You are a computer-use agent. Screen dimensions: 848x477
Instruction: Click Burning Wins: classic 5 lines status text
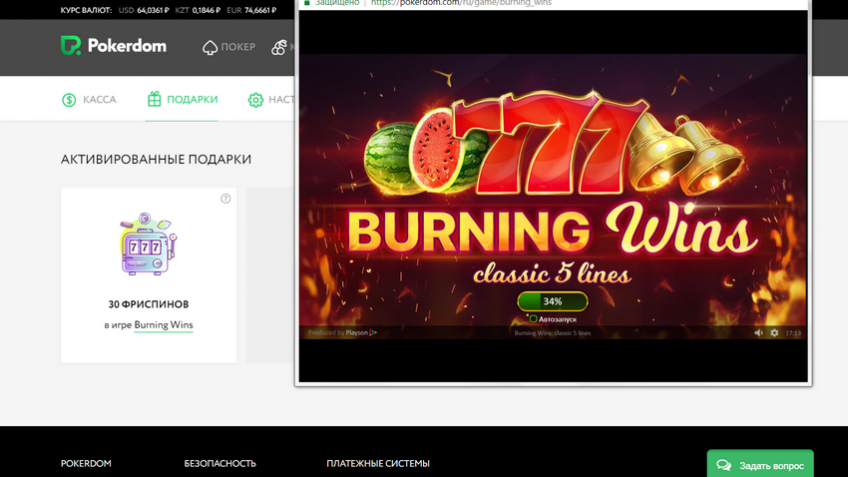[x=552, y=333]
